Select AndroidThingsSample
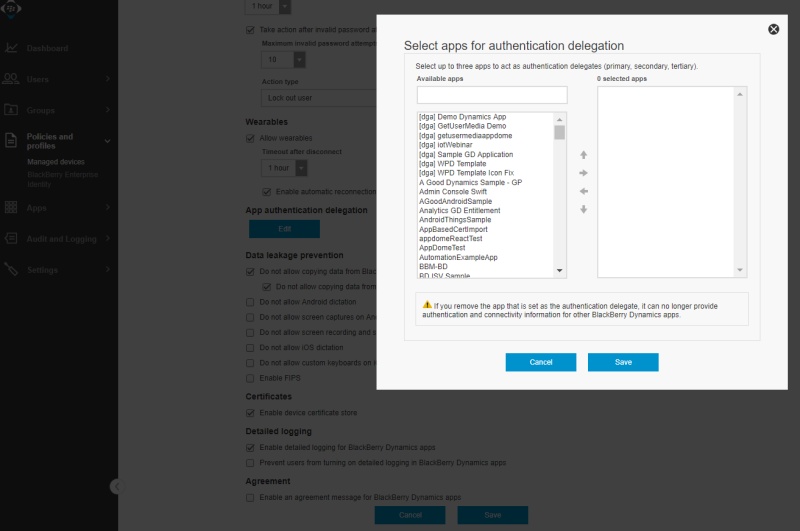 (455, 220)
